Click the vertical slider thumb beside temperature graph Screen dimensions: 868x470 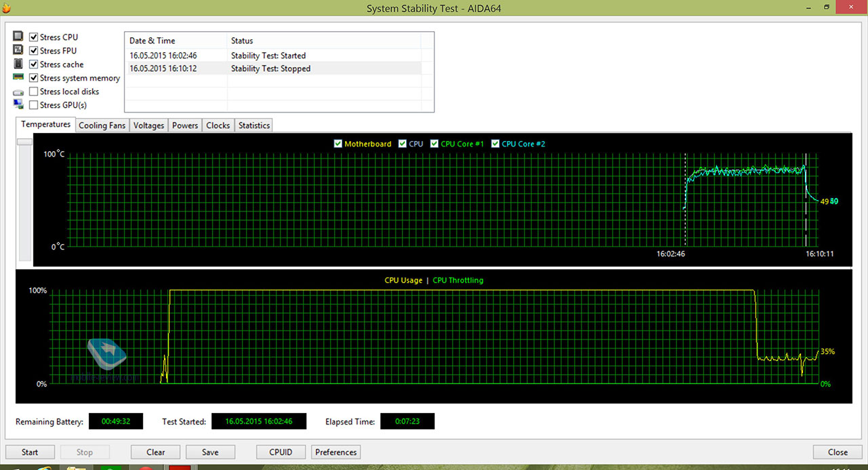click(25, 141)
